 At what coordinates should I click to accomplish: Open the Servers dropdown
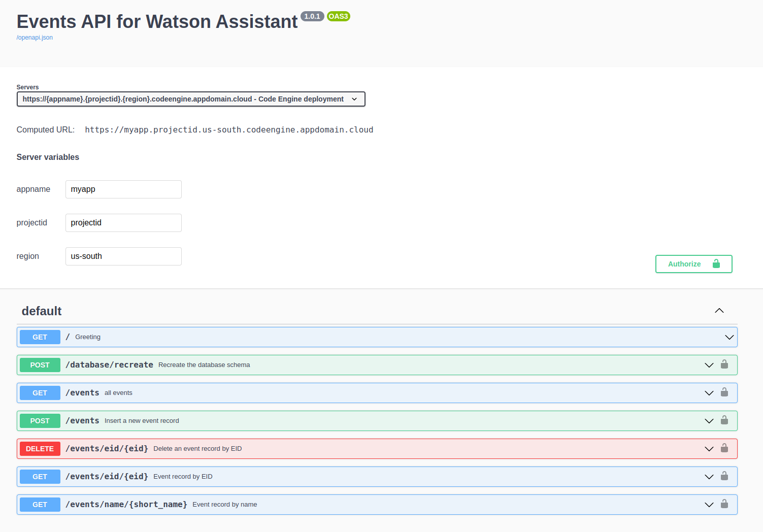(x=191, y=99)
